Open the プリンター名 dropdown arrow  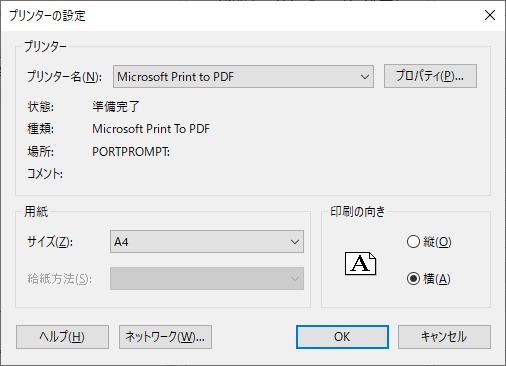point(365,77)
